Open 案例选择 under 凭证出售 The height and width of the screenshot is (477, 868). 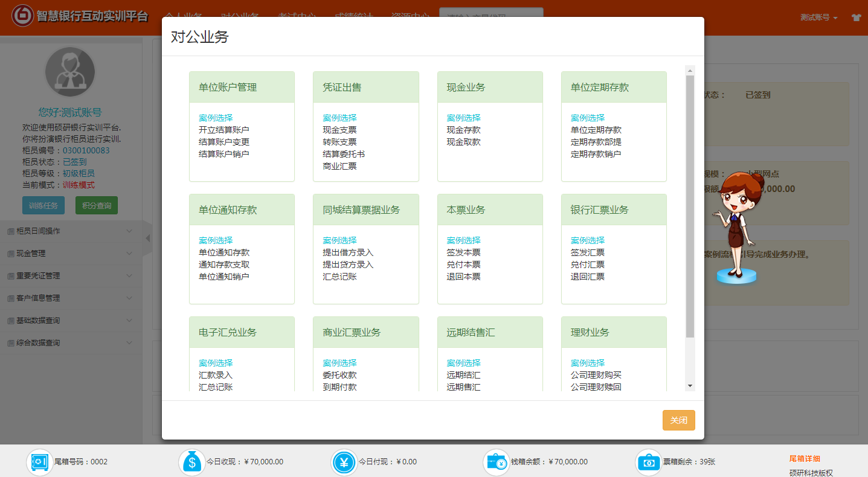339,118
